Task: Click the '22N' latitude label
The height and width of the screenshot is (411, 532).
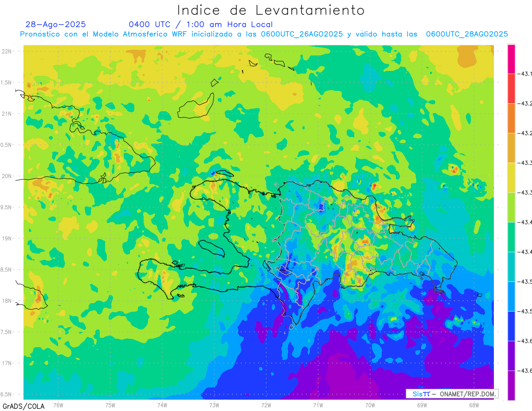Action: (x=7, y=51)
